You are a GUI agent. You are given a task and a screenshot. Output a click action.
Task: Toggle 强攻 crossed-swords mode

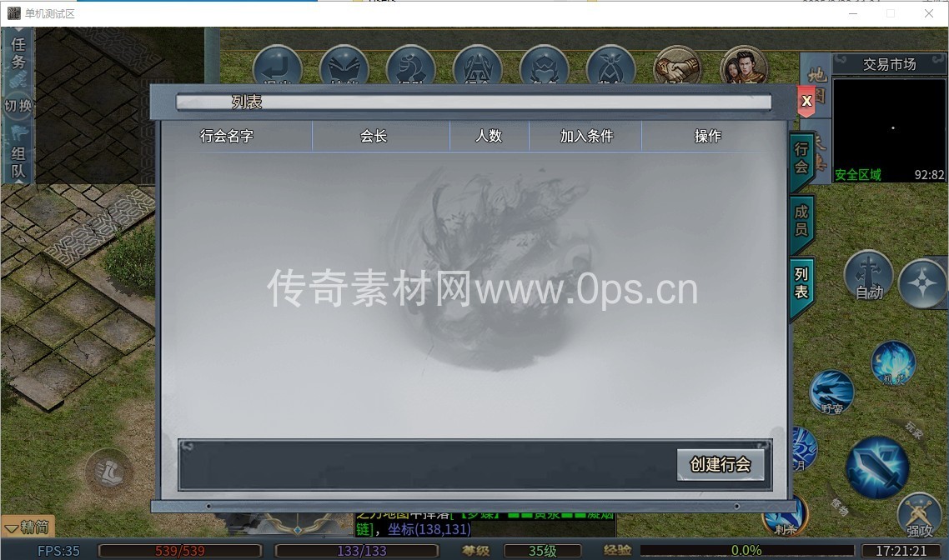point(919,513)
